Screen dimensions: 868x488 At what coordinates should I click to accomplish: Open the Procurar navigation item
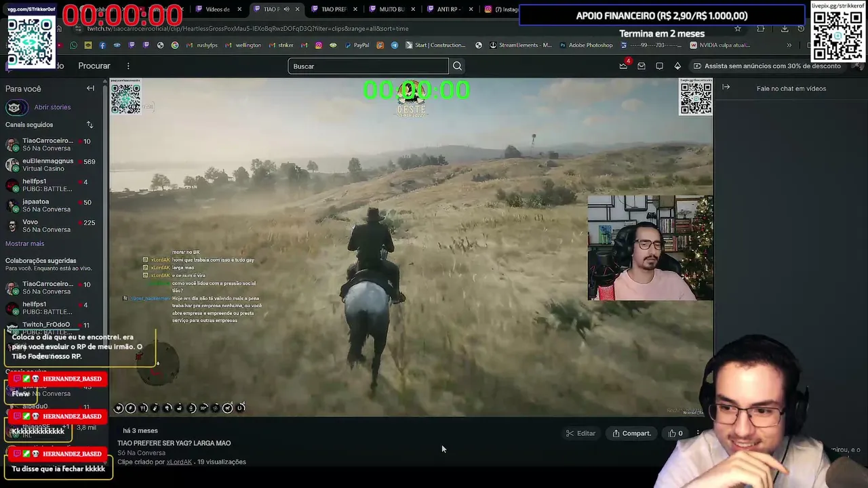pos(94,66)
